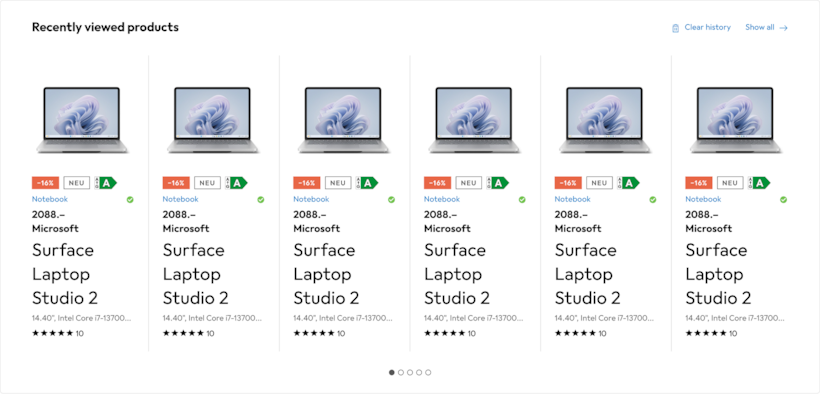
Task: Open the second card's laptop thumbnail
Action: click(x=213, y=120)
